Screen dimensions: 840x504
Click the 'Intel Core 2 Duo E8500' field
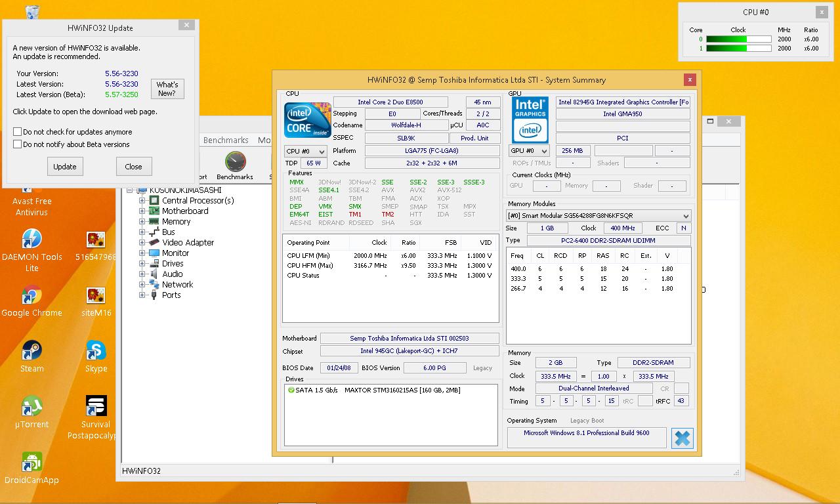[390, 102]
